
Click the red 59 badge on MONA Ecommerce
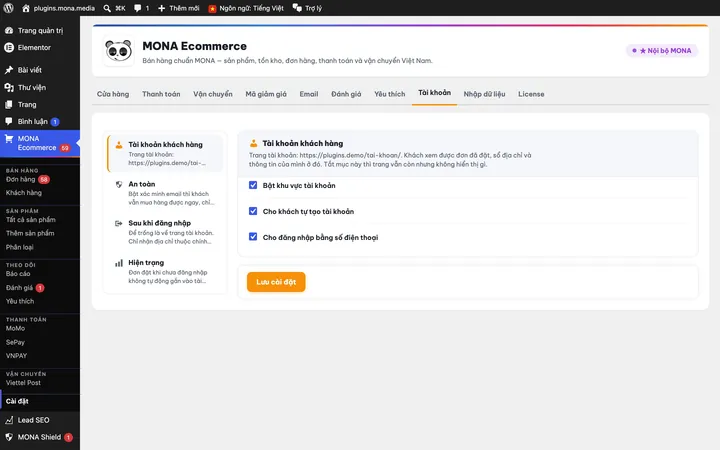coord(65,148)
